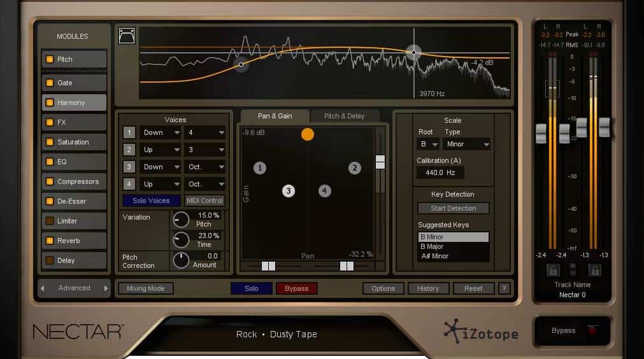This screenshot has width=644, height=359.
Task: Open the Reverb module
Action: [75, 241]
